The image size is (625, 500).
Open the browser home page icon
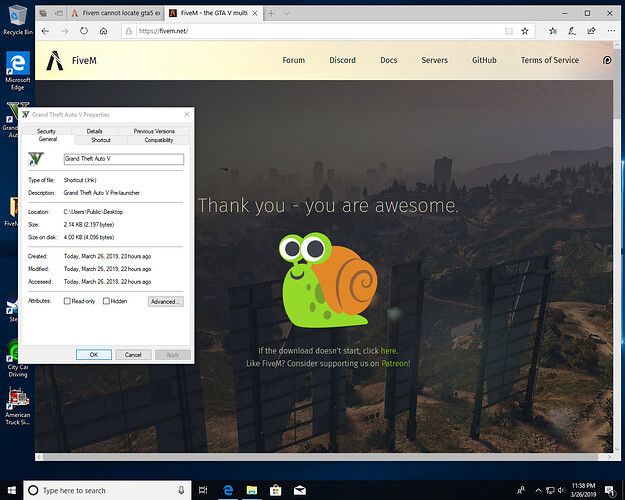[x=103, y=31]
